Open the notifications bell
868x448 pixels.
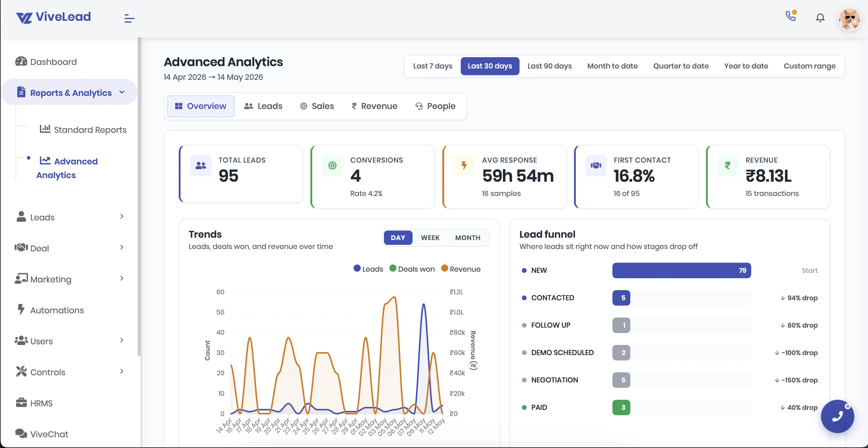(820, 18)
